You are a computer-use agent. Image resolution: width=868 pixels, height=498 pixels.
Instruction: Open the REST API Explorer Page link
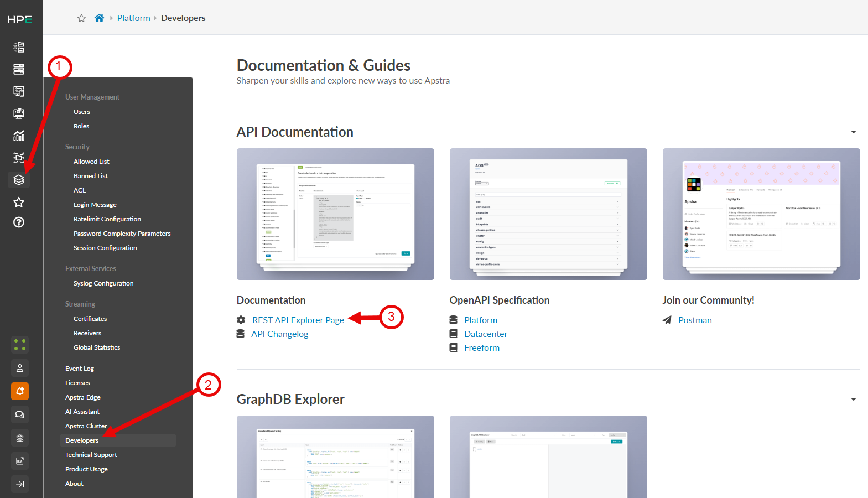pyautogui.click(x=298, y=320)
